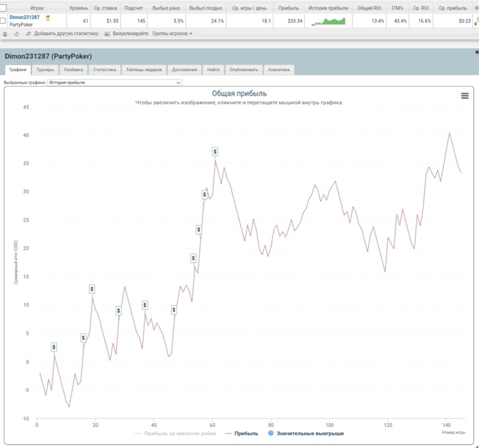Toggle the Прибыль legend series

point(242,434)
